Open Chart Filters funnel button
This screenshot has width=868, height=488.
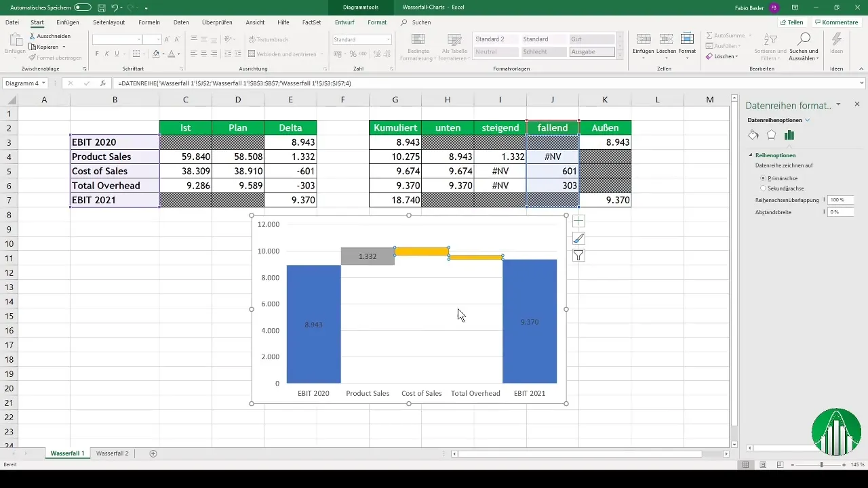point(578,256)
